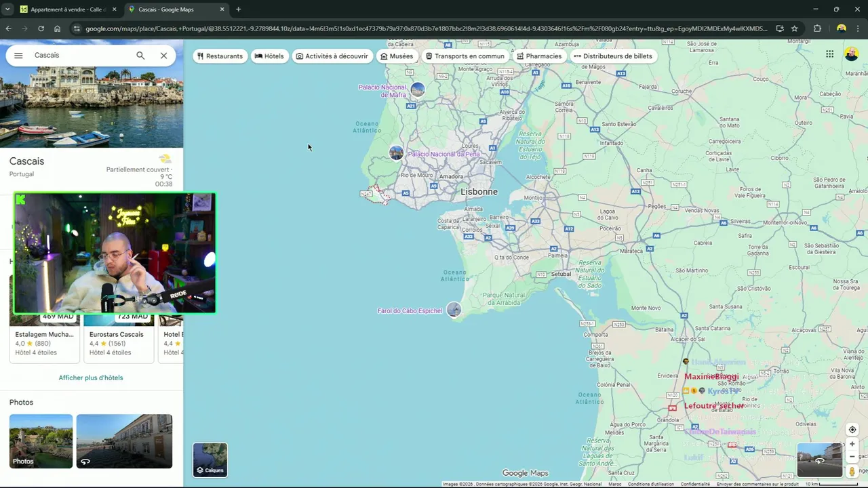
Task: Click the Cascais harbor header photo
Action: pos(92,107)
